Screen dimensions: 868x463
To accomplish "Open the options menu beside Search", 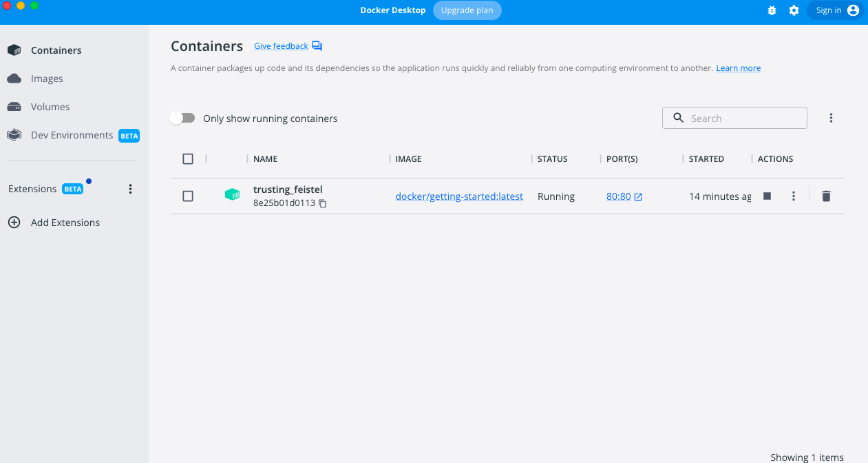I will (831, 118).
